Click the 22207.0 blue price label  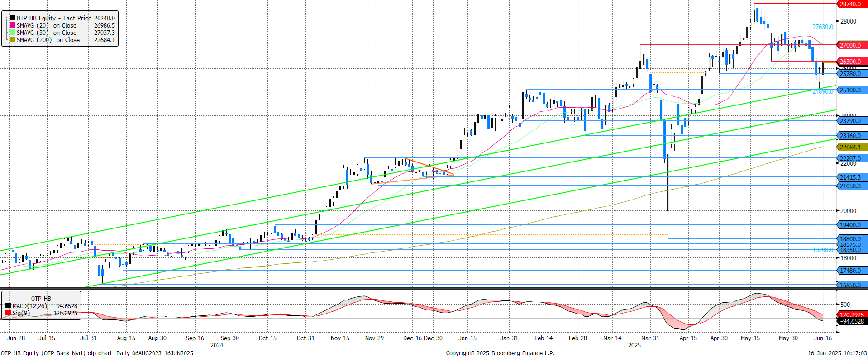pyautogui.click(x=852, y=158)
